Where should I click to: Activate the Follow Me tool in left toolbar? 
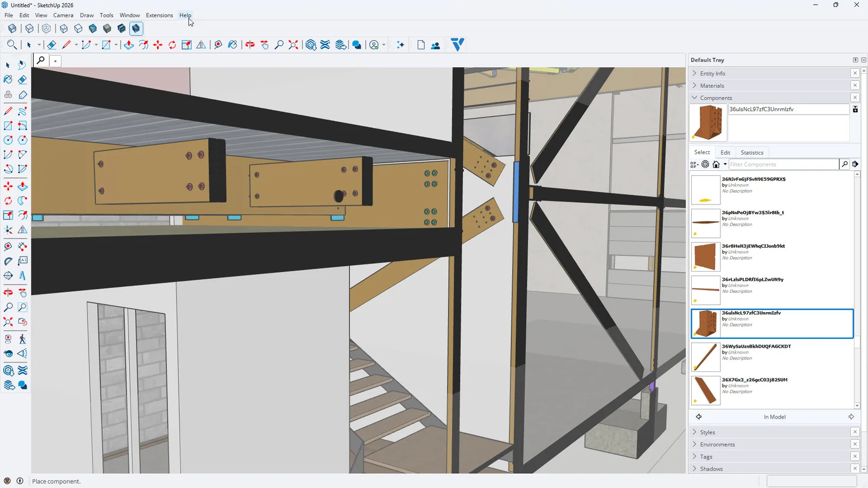pos(22,201)
